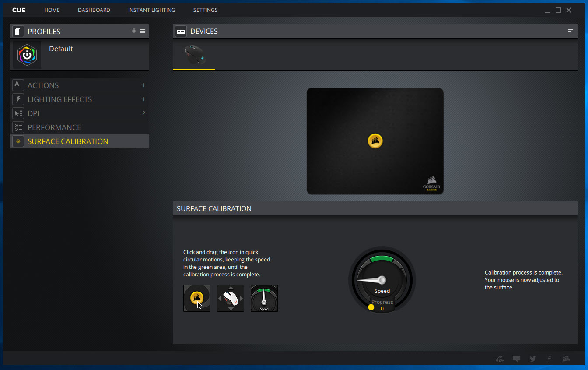Image resolution: width=588 pixels, height=370 pixels.
Task: Click the DPI cursor icon
Action: coord(18,113)
